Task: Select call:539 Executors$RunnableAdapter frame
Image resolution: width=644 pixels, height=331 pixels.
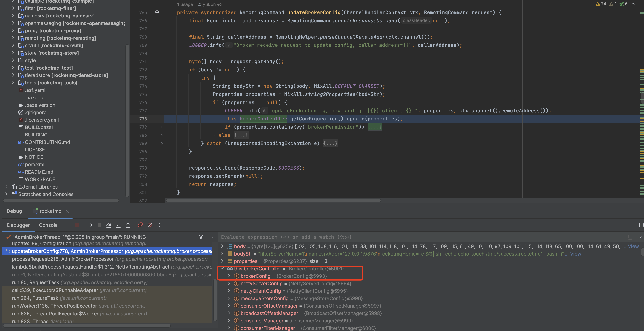Action: pyautogui.click(x=79, y=290)
